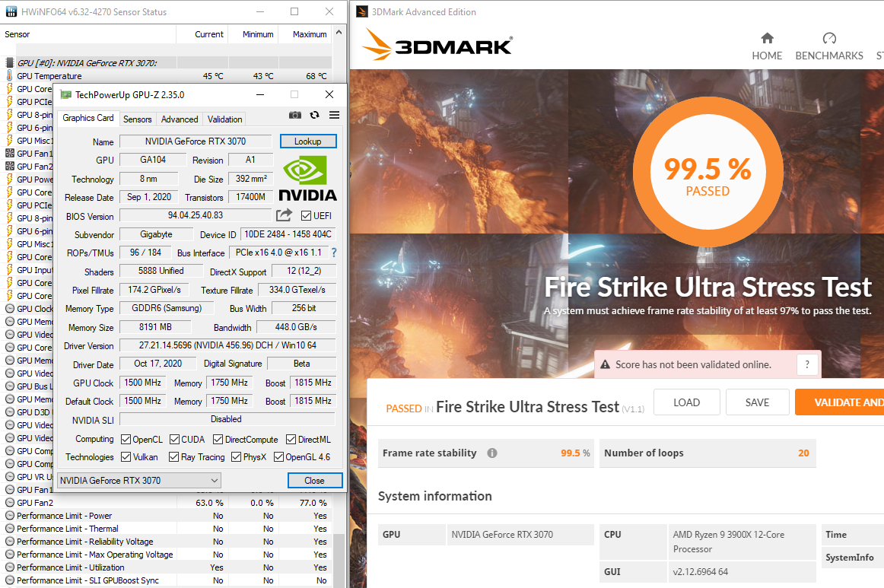
Task: Toggle the CUDA checkbox
Action: [174, 439]
